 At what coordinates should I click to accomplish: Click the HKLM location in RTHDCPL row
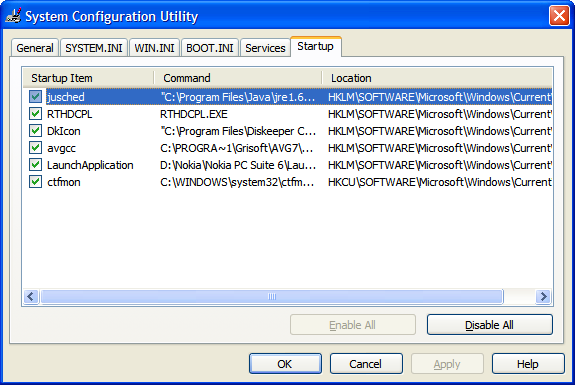point(440,114)
